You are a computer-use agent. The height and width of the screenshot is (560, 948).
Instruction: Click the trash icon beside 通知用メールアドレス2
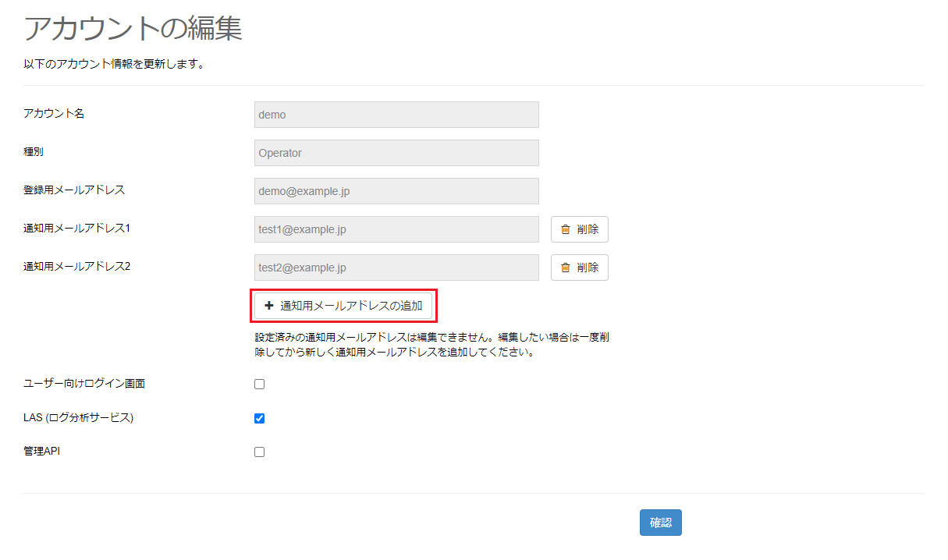pos(565,267)
